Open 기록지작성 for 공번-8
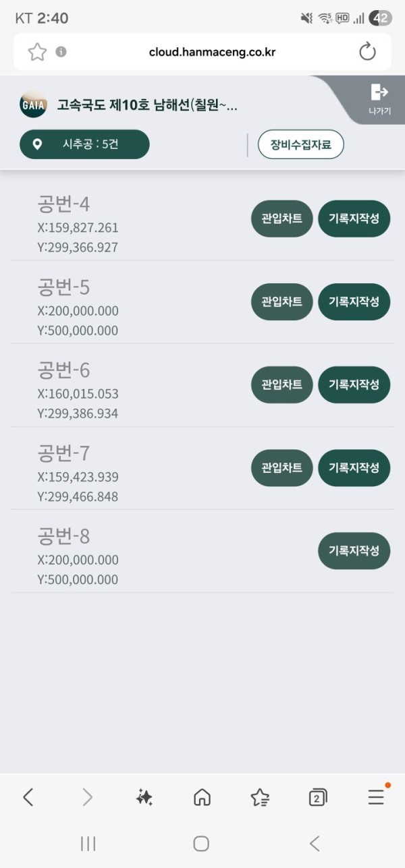The height and width of the screenshot is (868, 405). point(354,550)
